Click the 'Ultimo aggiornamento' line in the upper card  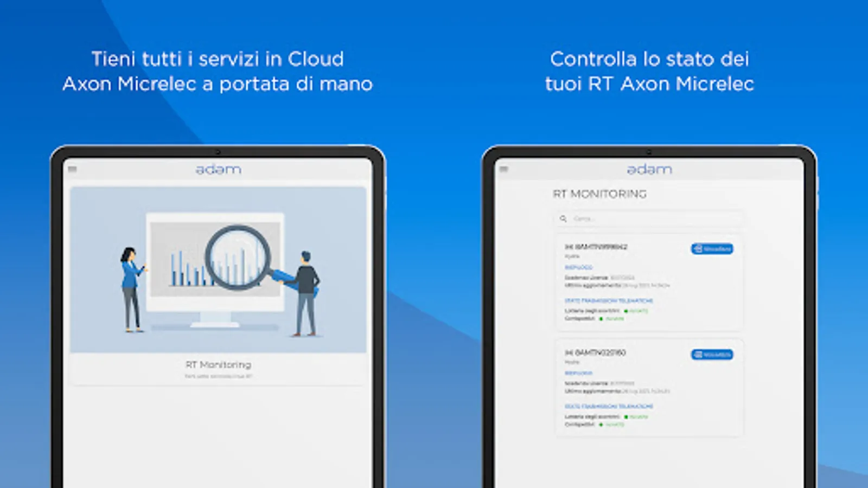coord(617,285)
